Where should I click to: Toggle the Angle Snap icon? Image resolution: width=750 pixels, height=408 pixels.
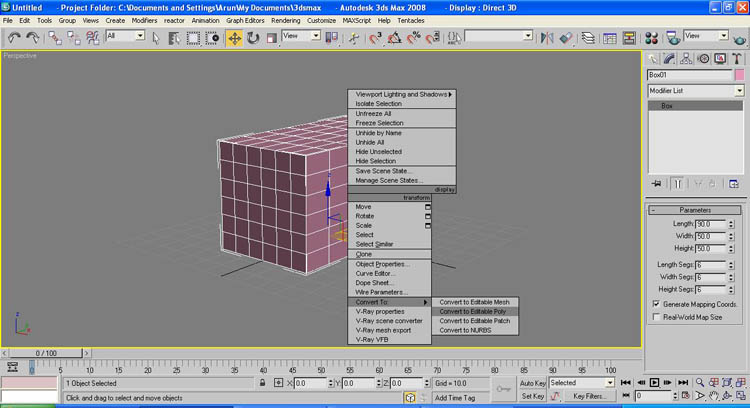pyautogui.click(x=395, y=38)
